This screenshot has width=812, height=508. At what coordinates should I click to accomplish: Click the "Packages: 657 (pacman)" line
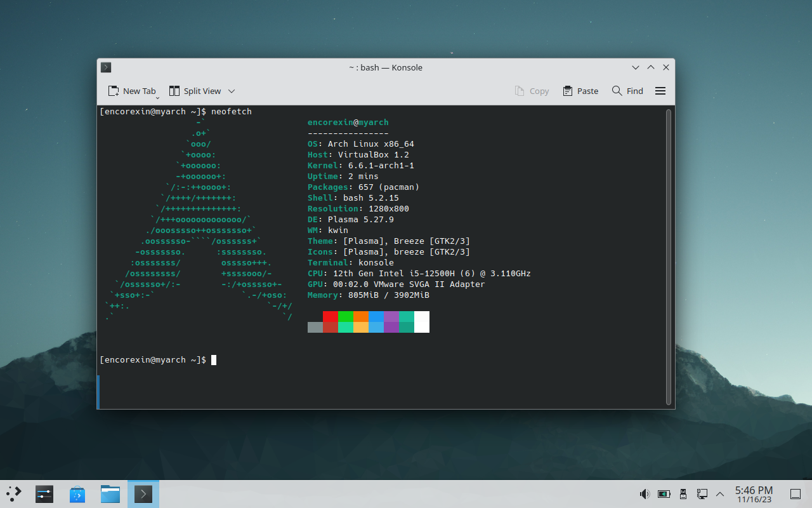coord(363,187)
